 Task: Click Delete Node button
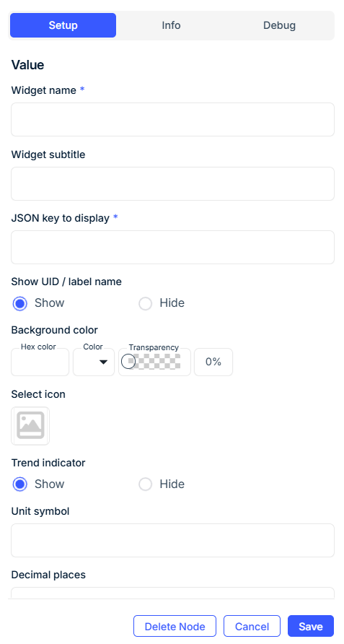point(175,627)
